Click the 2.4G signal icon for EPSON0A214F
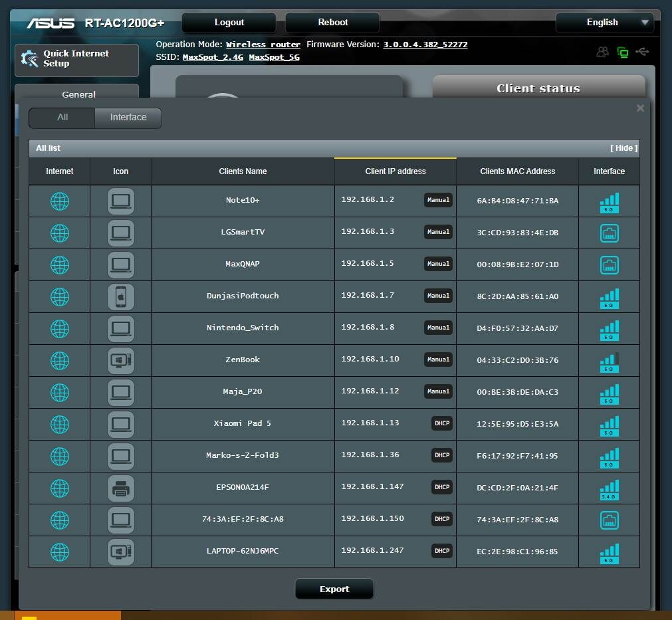This screenshot has height=620, width=672. [609, 488]
